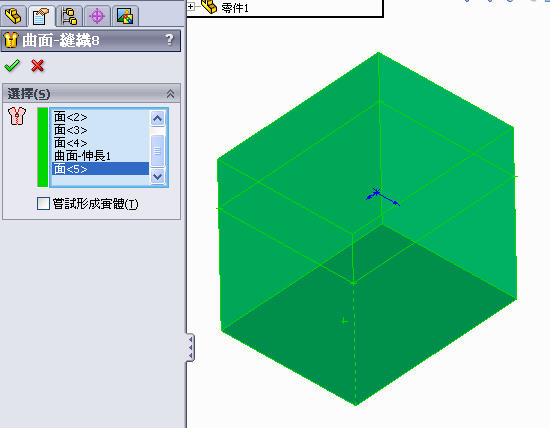Open the DimXpertManager crosshair tab
The height and width of the screenshot is (428, 550).
click(97, 16)
